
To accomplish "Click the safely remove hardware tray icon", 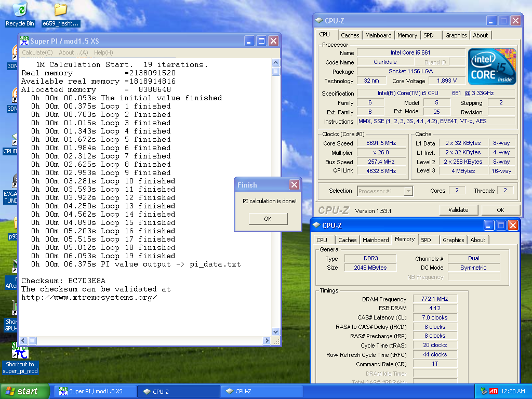I will pos(484,391).
